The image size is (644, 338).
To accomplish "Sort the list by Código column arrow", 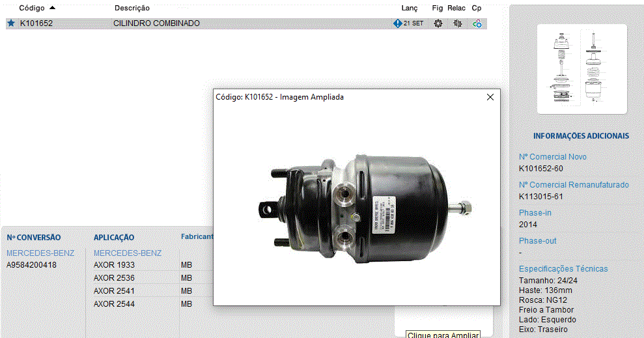I will (x=52, y=8).
